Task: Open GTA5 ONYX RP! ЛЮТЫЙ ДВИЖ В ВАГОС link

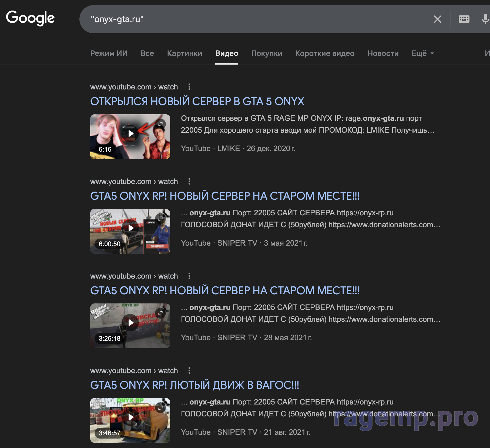Action: pos(194,385)
